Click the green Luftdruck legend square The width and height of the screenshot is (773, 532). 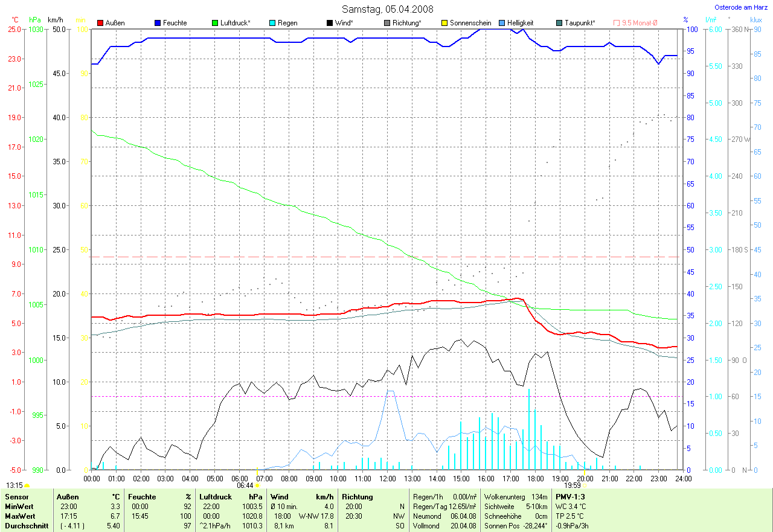click(x=215, y=23)
